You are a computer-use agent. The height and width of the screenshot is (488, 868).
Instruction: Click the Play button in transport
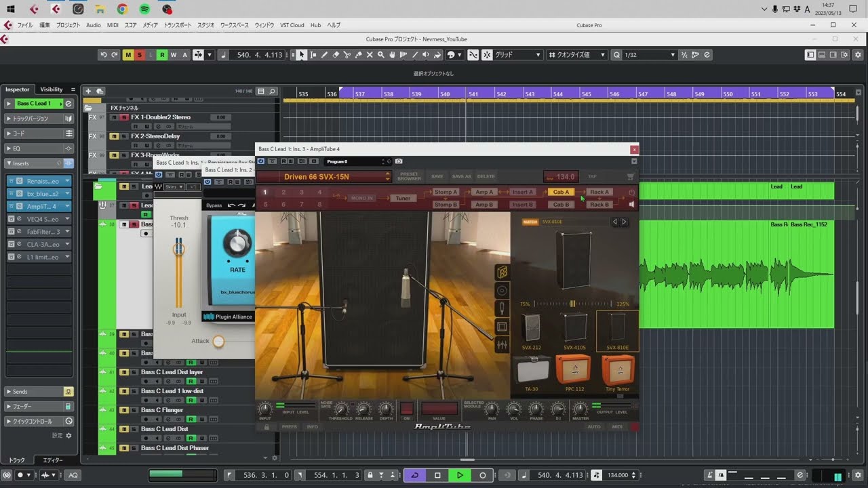tap(460, 475)
